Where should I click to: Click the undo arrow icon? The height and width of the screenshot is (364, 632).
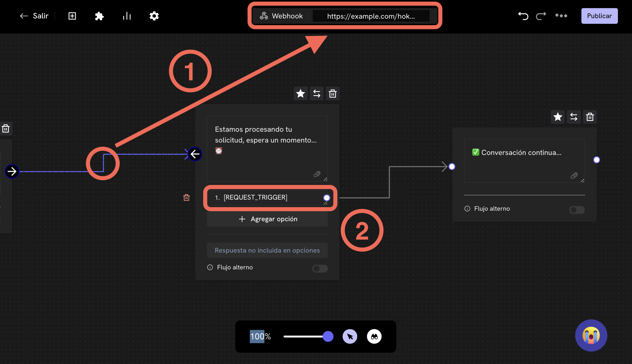click(523, 16)
